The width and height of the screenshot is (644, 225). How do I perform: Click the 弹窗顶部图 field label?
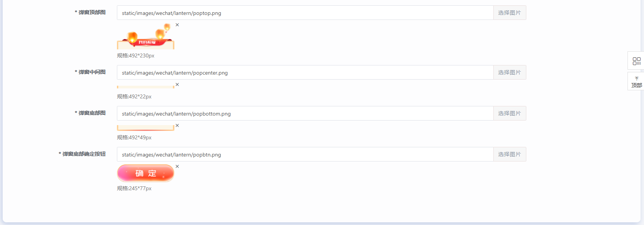pyautogui.click(x=92, y=12)
